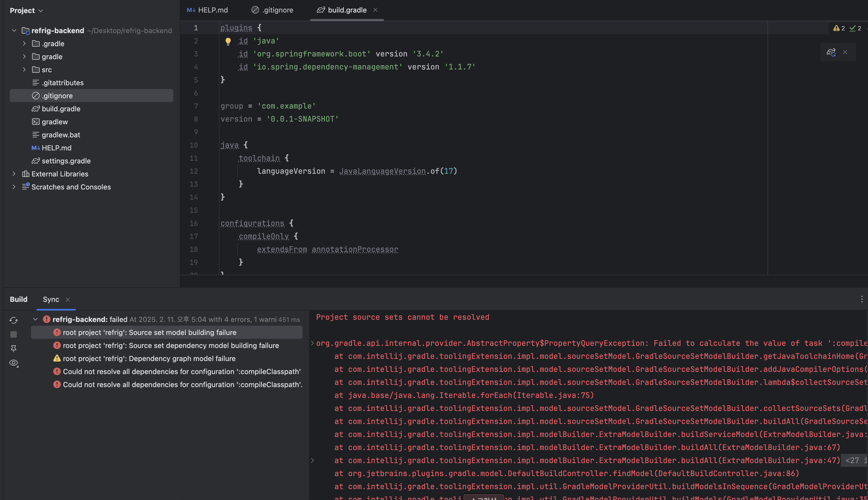868x500 pixels.
Task: Open settings.gradle from the project tree
Action: (66, 161)
